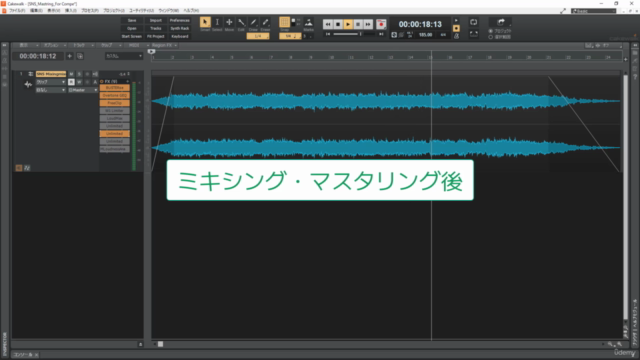Solo track 1 with S button
The image size is (640, 360).
[x=79, y=74]
